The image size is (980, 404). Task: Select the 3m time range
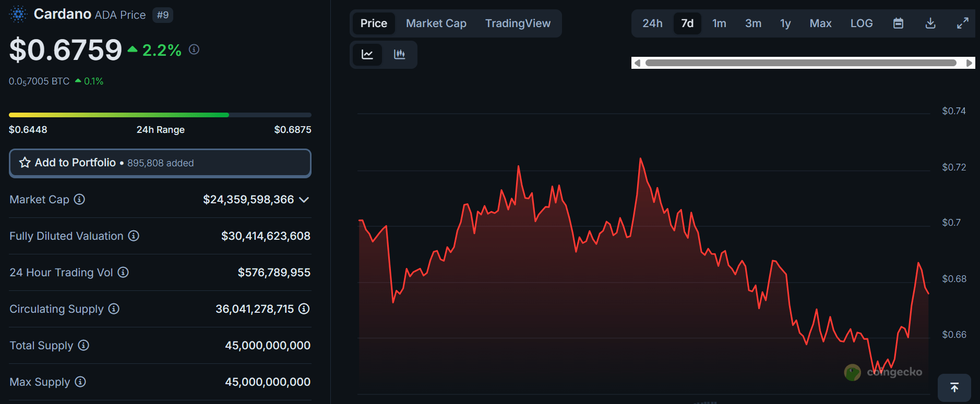coord(753,23)
